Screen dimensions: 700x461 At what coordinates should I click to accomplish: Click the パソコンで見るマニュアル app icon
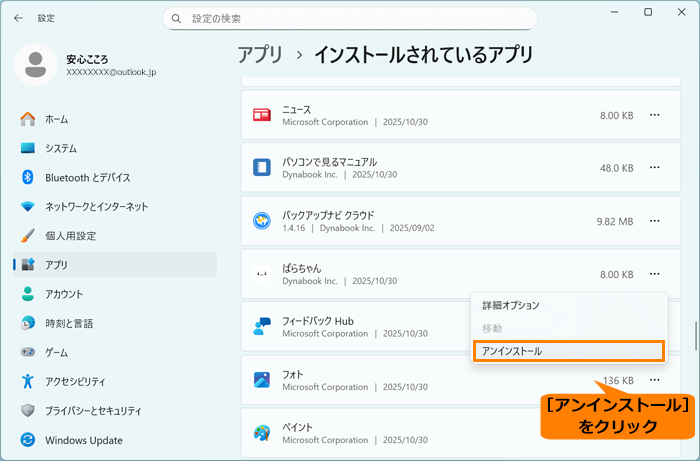pos(262,167)
